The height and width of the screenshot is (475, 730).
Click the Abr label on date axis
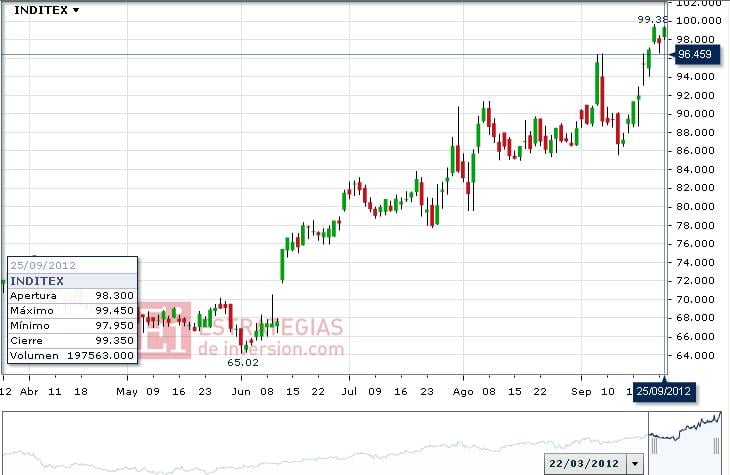pyautogui.click(x=29, y=392)
